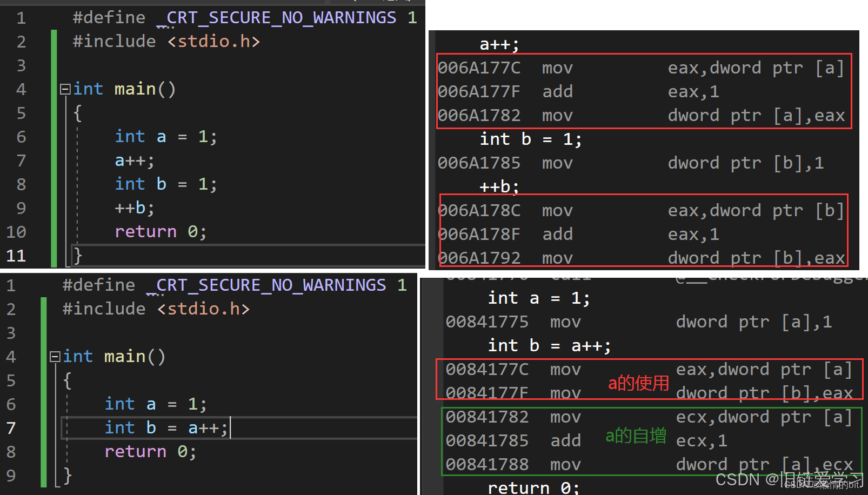Click 'return 0;' in the top editor
868x495 pixels.
pyautogui.click(x=161, y=232)
